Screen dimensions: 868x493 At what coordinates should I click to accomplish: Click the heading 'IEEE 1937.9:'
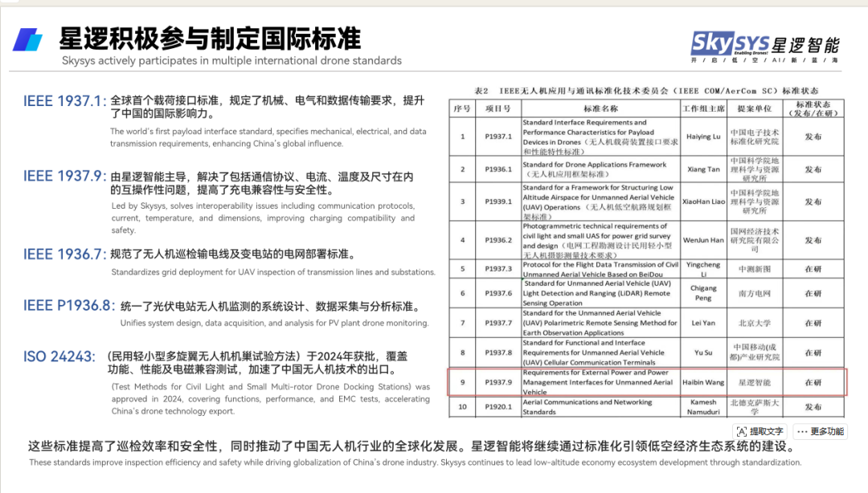pyautogui.click(x=64, y=177)
